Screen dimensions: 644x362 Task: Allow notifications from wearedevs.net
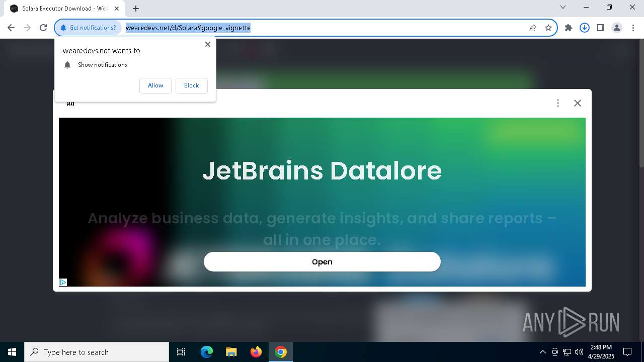tap(155, 85)
